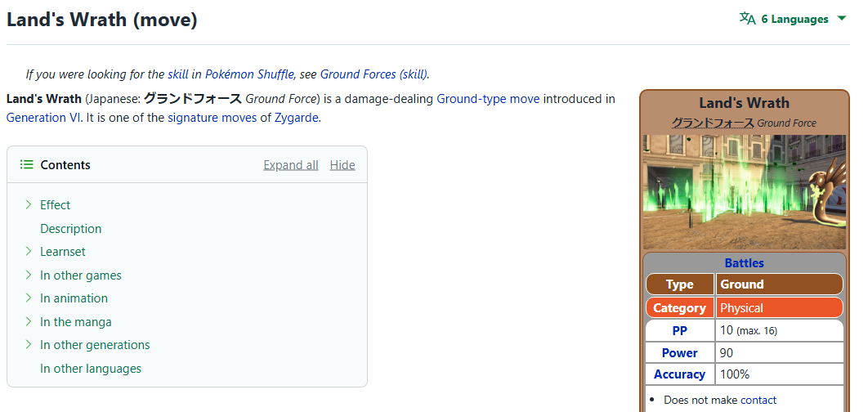Open the 6 Languages dropdown arrow

[841, 19]
